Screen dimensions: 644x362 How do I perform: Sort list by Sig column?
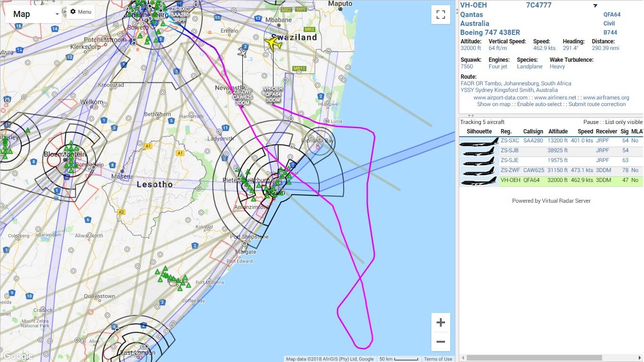(x=625, y=132)
